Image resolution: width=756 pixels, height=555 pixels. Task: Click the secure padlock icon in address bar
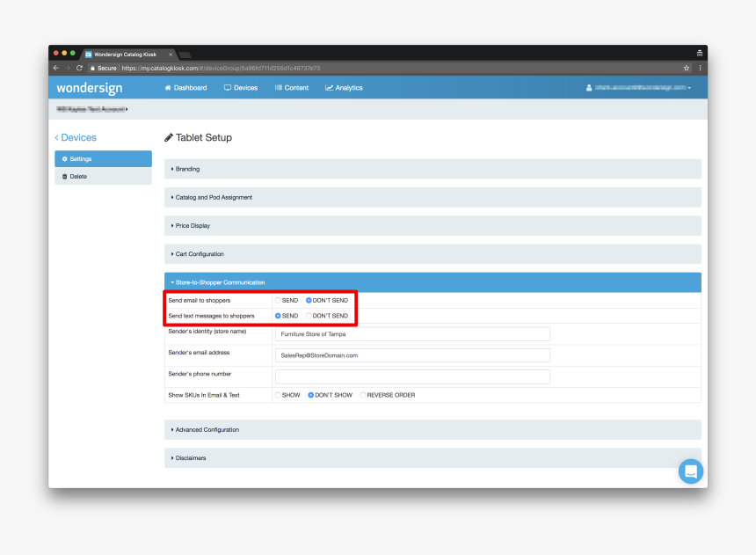coord(92,68)
